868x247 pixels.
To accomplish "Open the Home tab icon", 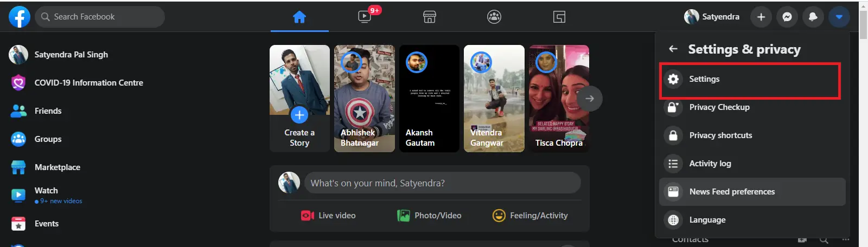I will pyautogui.click(x=299, y=17).
